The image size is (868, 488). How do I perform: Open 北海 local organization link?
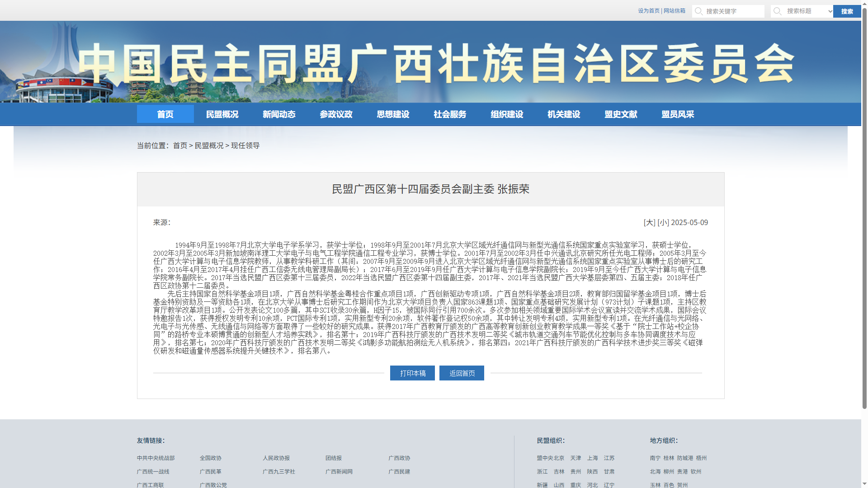tap(656, 472)
